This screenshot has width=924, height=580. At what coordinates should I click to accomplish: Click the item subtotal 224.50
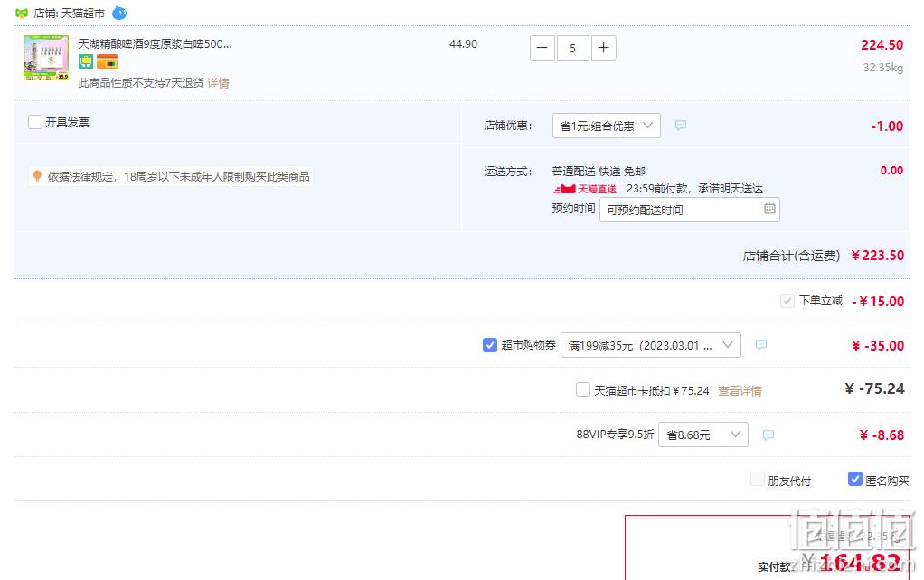(x=882, y=45)
